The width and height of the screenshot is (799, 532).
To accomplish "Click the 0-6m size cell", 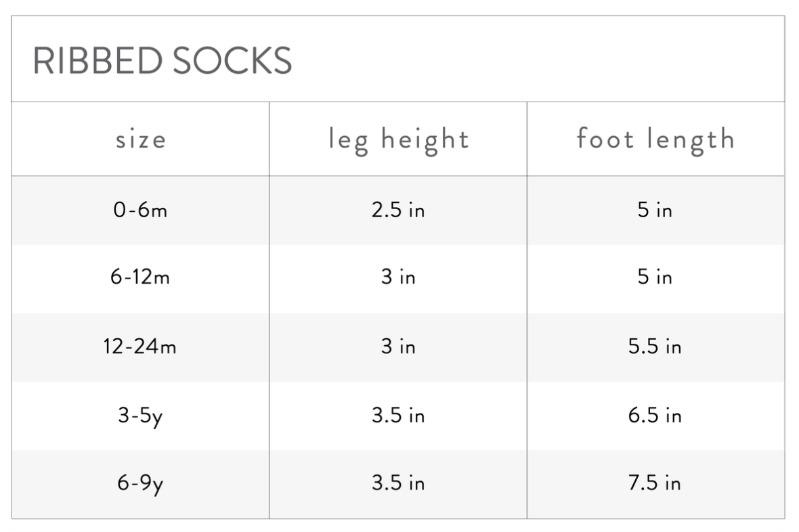I will [141, 210].
